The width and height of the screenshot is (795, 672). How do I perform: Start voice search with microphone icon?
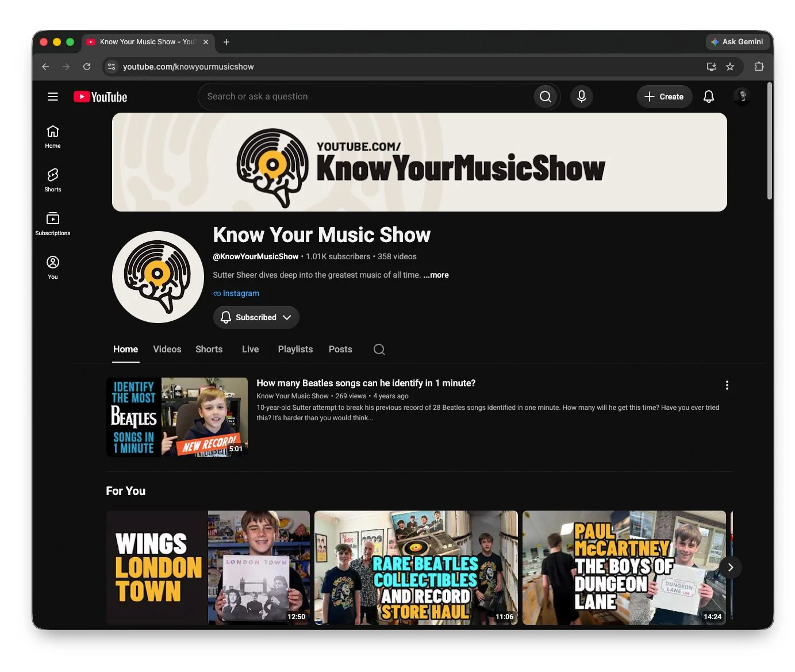581,97
